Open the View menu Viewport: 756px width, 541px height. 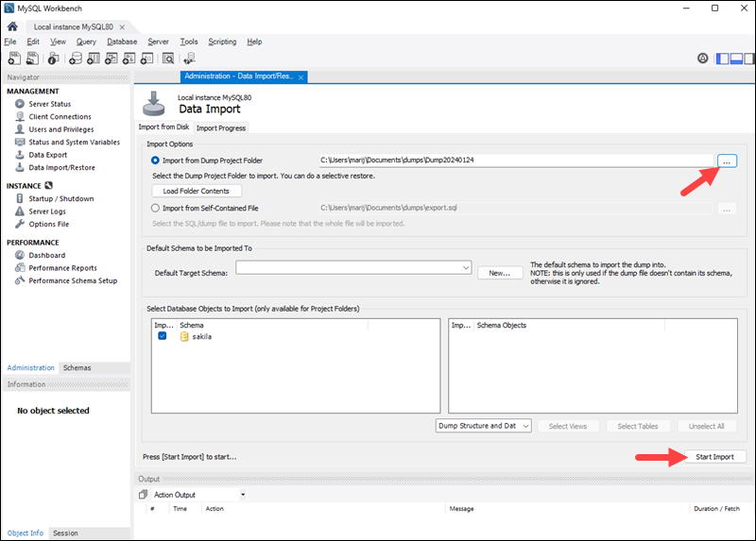pos(58,42)
